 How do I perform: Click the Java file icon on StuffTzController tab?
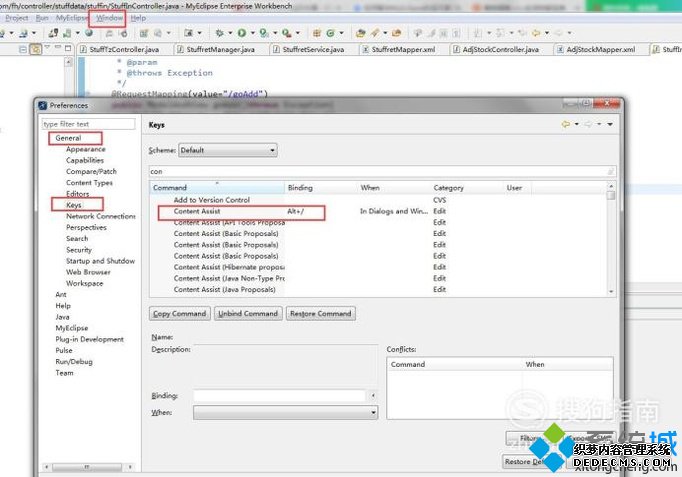click(83, 50)
